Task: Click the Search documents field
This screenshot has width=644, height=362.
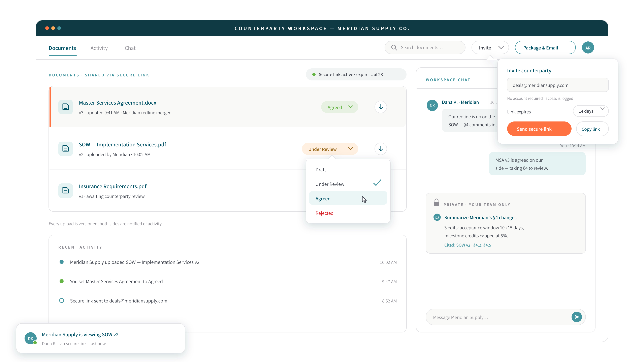Action: click(x=425, y=47)
